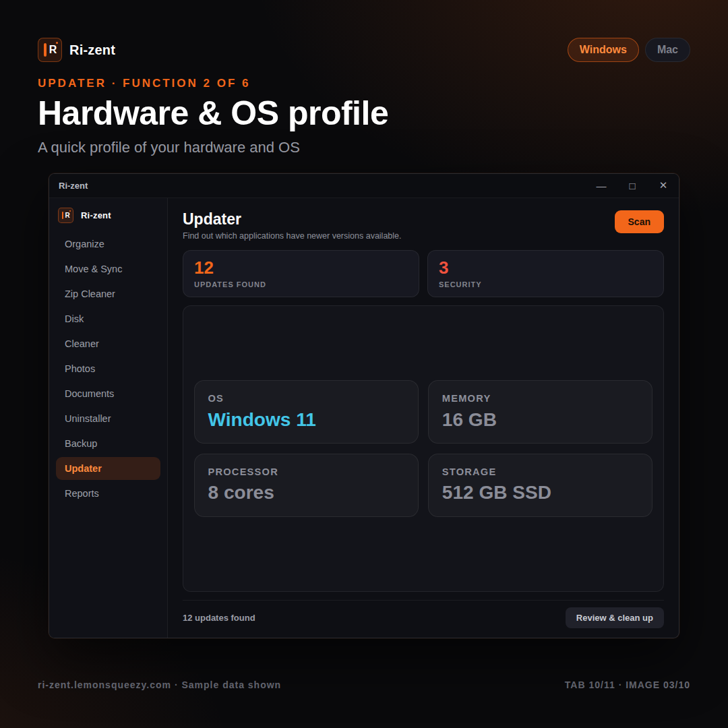Switch to the Mac platform toggle

[667, 50]
